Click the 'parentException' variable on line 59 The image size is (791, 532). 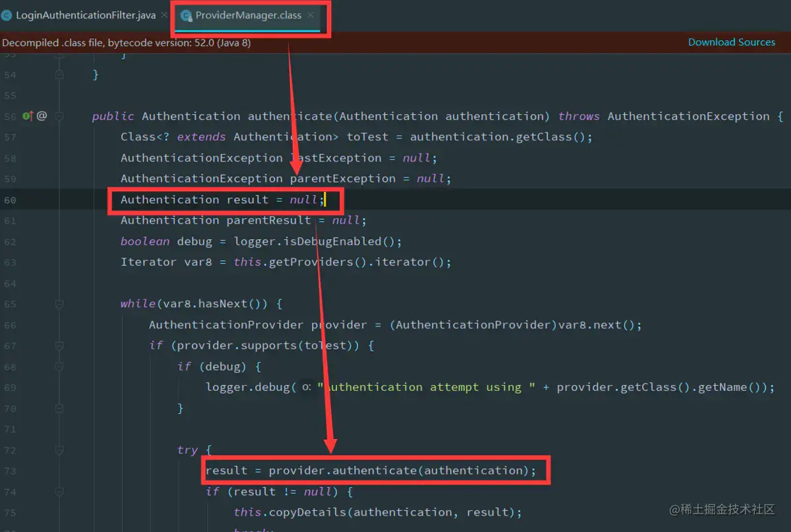343,179
